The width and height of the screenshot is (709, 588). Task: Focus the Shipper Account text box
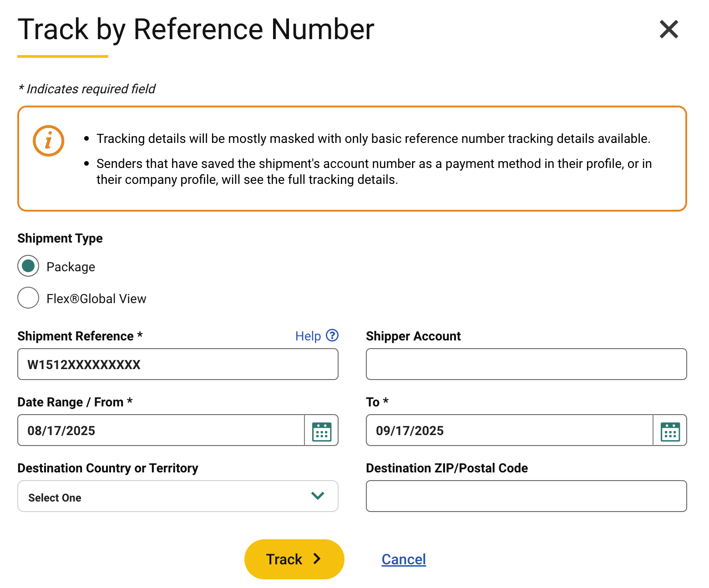(526, 365)
